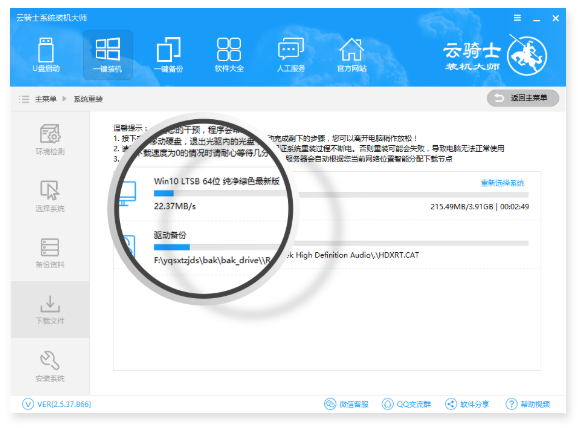583x428 pixels.
Task: Click the 云骑士系统装机大师 window title
Action: click(x=51, y=17)
